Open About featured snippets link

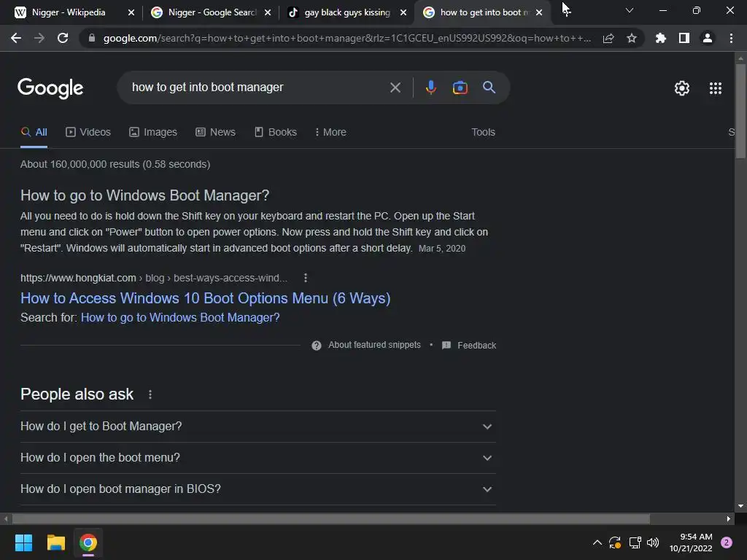click(x=374, y=345)
